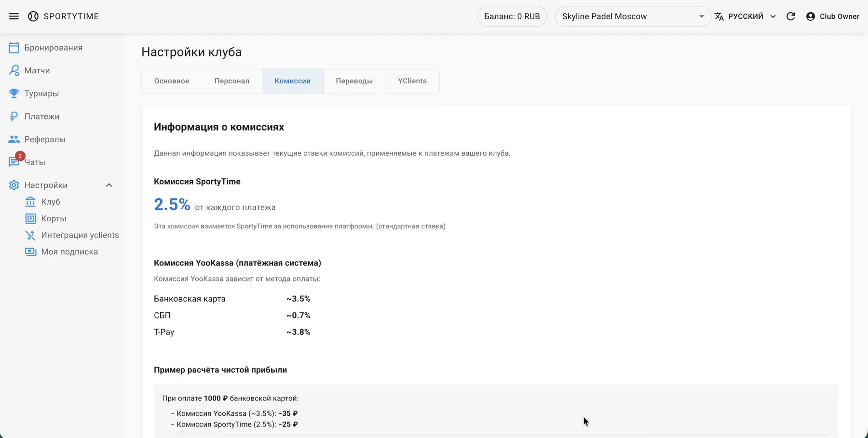Click the Платежи ruble icon
Viewport: 868px width, 438px height.
(x=14, y=117)
